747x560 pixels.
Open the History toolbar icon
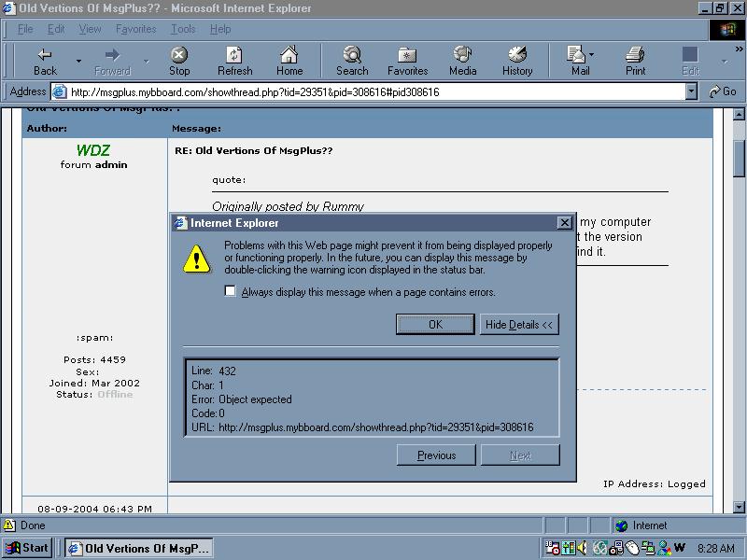(x=517, y=55)
